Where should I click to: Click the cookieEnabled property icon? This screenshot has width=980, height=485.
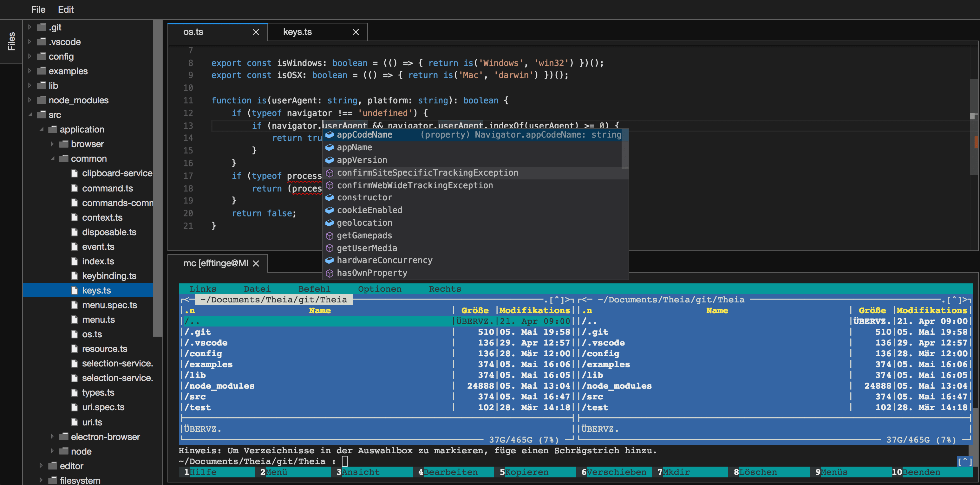coord(330,210)
